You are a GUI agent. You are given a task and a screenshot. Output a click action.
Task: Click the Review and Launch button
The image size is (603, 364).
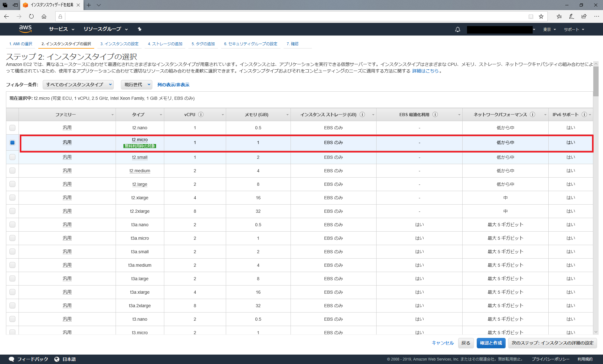pos(491,343)
